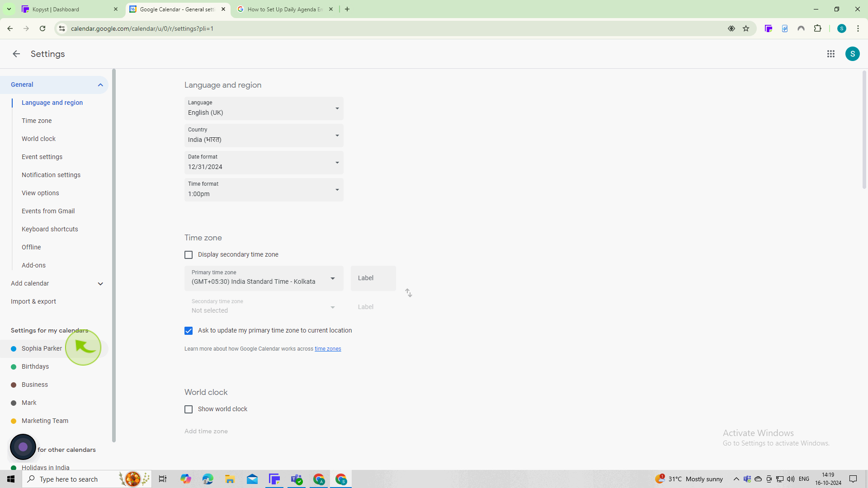Viewport: 868px width, 488px height.
Task: Open Keyboard shortcuts in sidebar
Action: pos(50,229)
